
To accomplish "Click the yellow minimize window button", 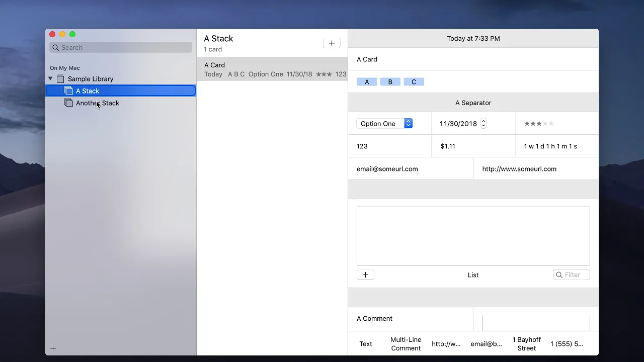I will pyautogui.click(x=62, y=34).
